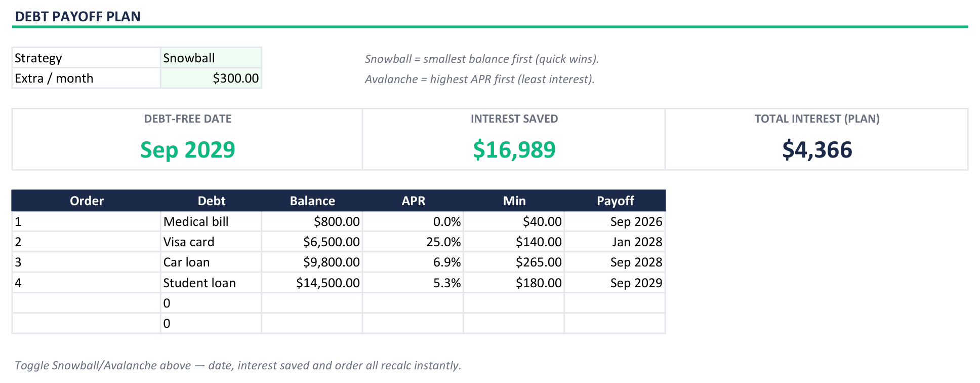The width and height of the screenshot is (980, 383).
Task: Click the Avalanche explanation note
Action: [x=480, y=79]
